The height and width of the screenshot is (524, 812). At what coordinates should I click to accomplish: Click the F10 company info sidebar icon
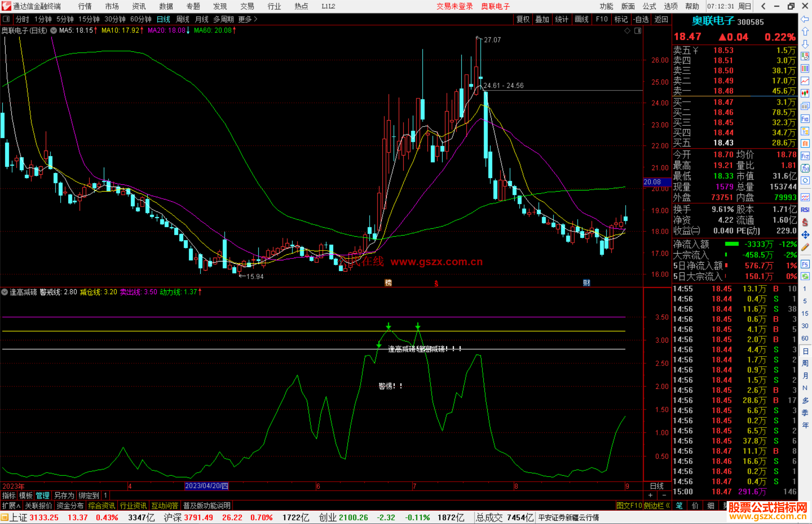coord(805,119)
